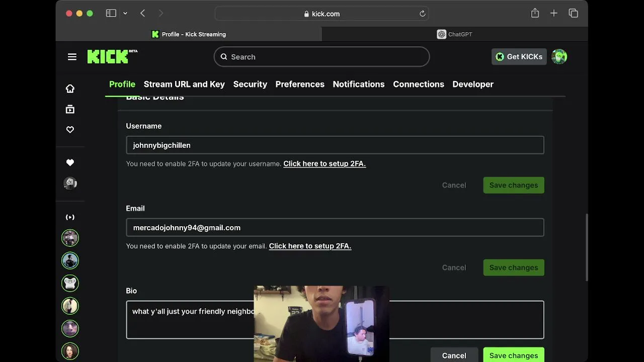This screenshot has width=644, height=362.
Task: Open the hamburger menu next to the Kick logo
Action: [72, 57]
